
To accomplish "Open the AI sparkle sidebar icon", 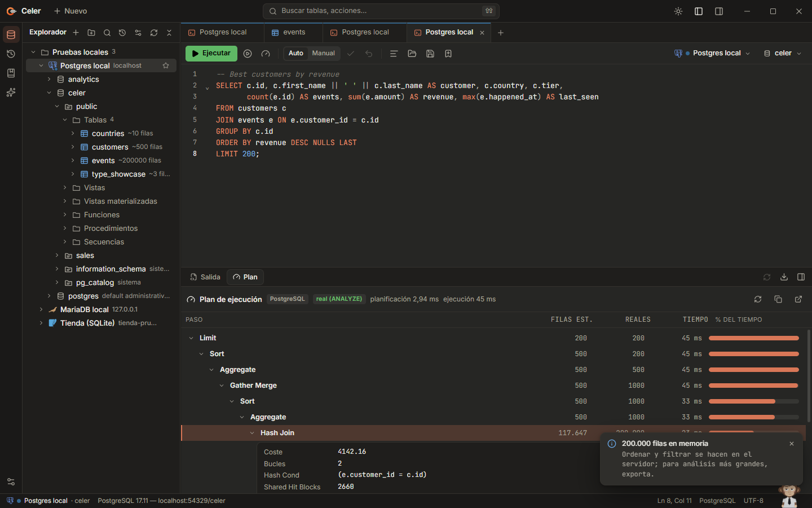I will click(x=11, y=93).
